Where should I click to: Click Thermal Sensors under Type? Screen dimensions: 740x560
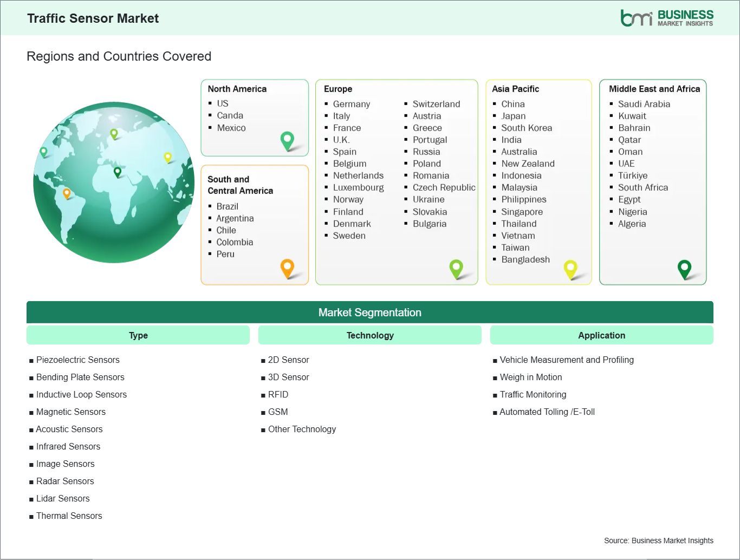point(69,516)
